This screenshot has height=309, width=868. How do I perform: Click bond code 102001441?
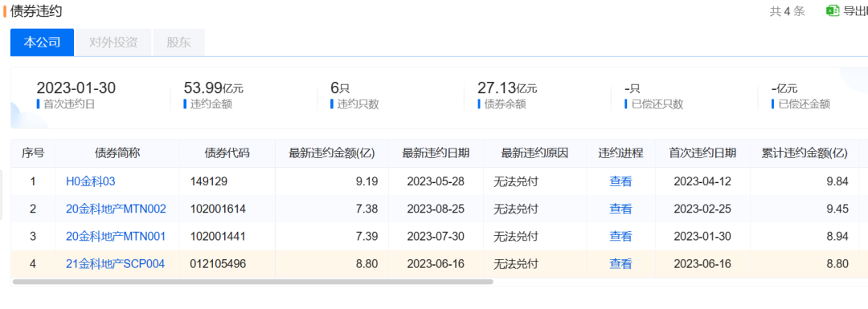pyautogui.click(x=218, y=237)
